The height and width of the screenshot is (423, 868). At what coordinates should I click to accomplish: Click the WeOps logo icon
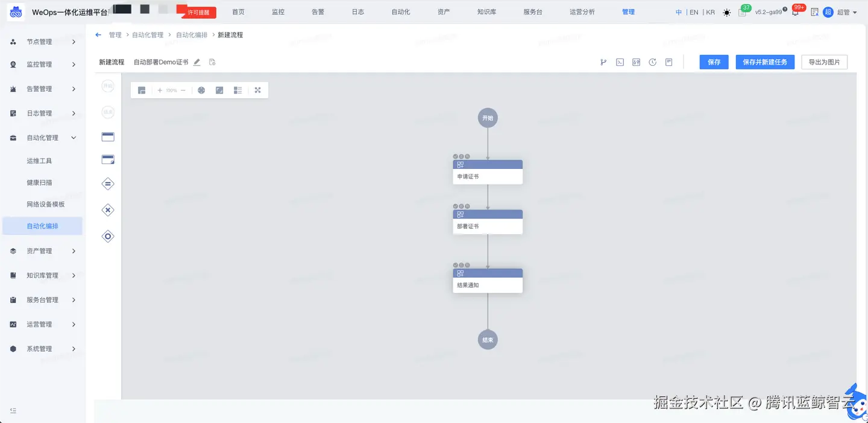16,12
